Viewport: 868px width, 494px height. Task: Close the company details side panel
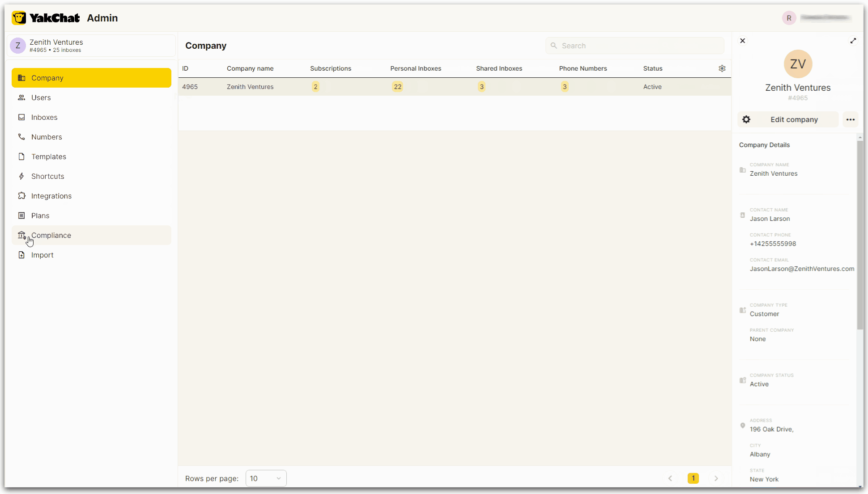coord(742,41)
